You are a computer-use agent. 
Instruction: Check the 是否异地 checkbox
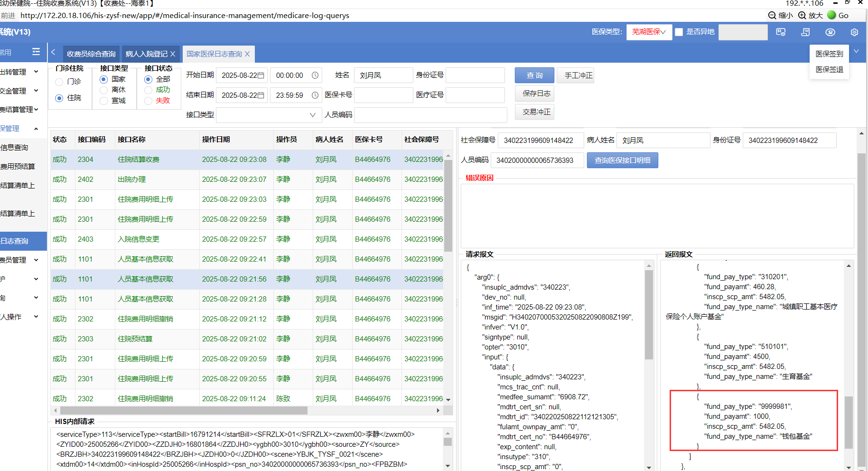click(x=679, y=32)
